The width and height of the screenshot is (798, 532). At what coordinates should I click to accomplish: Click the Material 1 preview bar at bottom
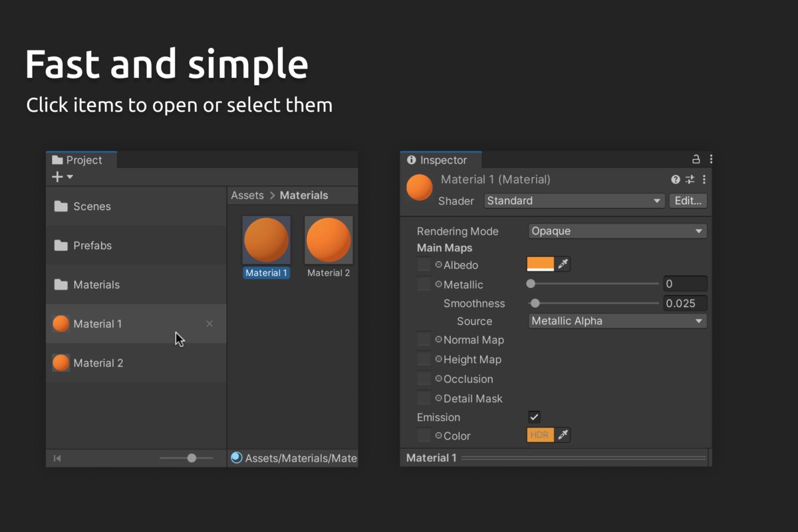pos(556,458)
